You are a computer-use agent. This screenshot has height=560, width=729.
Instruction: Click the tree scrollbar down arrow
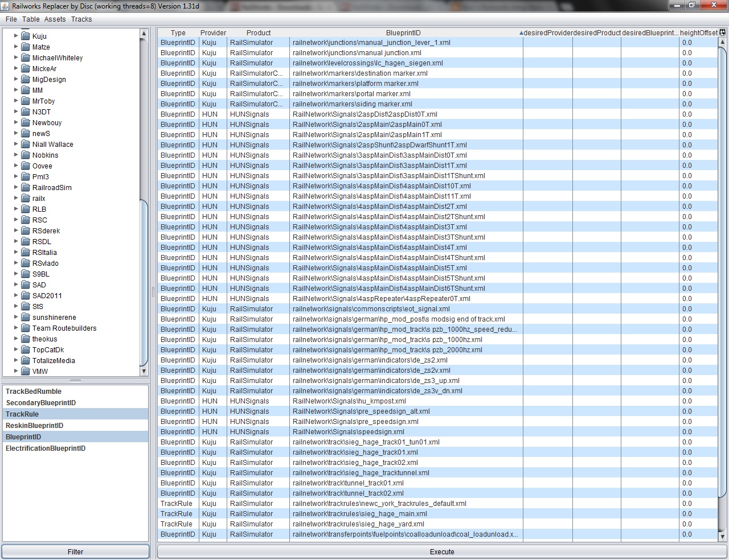144,371
